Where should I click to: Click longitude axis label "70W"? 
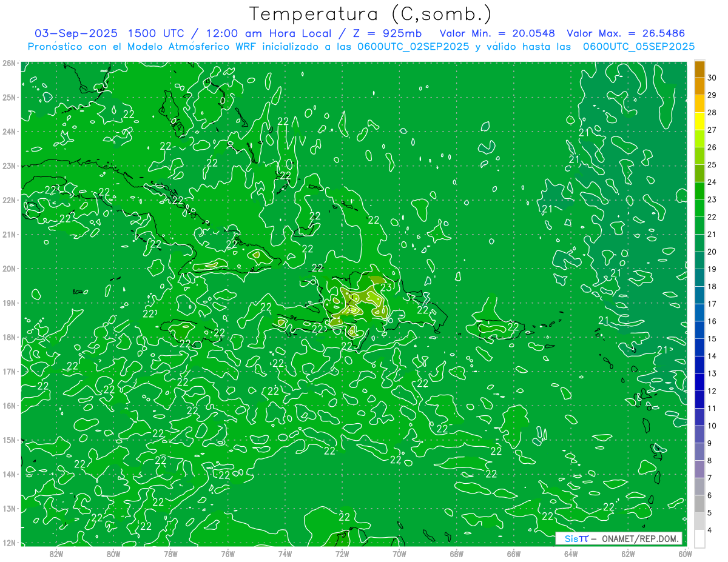[x=399, y=554]
